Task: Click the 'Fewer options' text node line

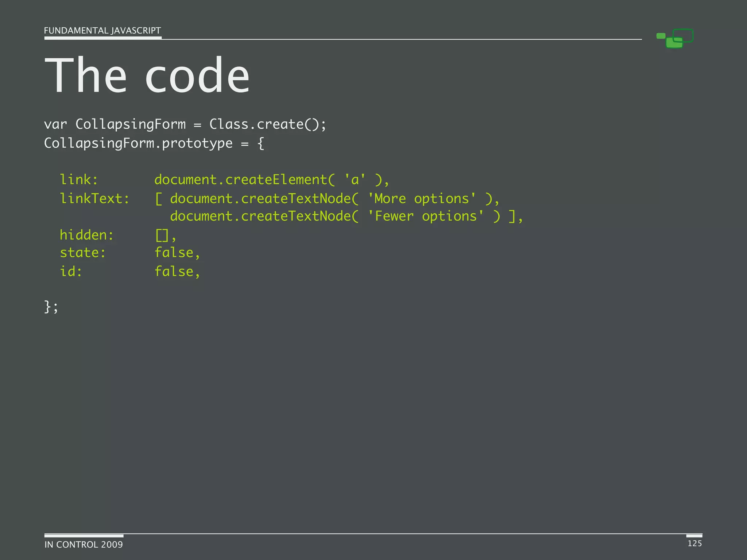Action: coord(347,217)
